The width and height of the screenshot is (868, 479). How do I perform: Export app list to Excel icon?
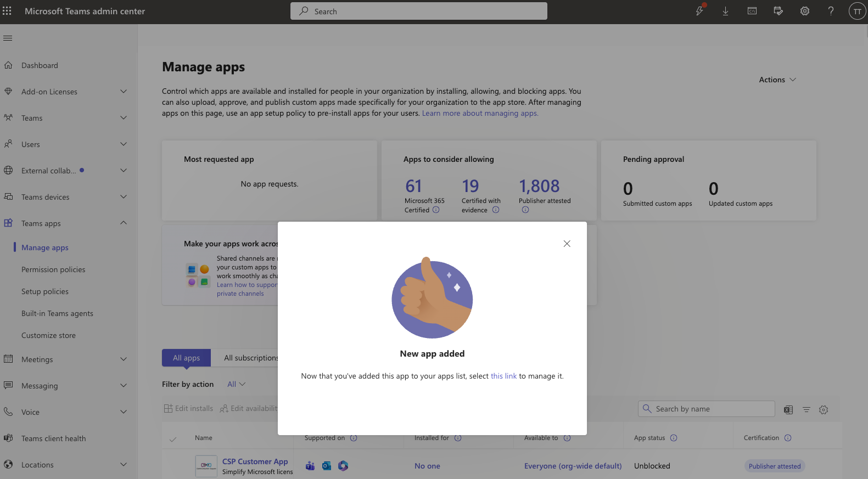click(788, 410)
